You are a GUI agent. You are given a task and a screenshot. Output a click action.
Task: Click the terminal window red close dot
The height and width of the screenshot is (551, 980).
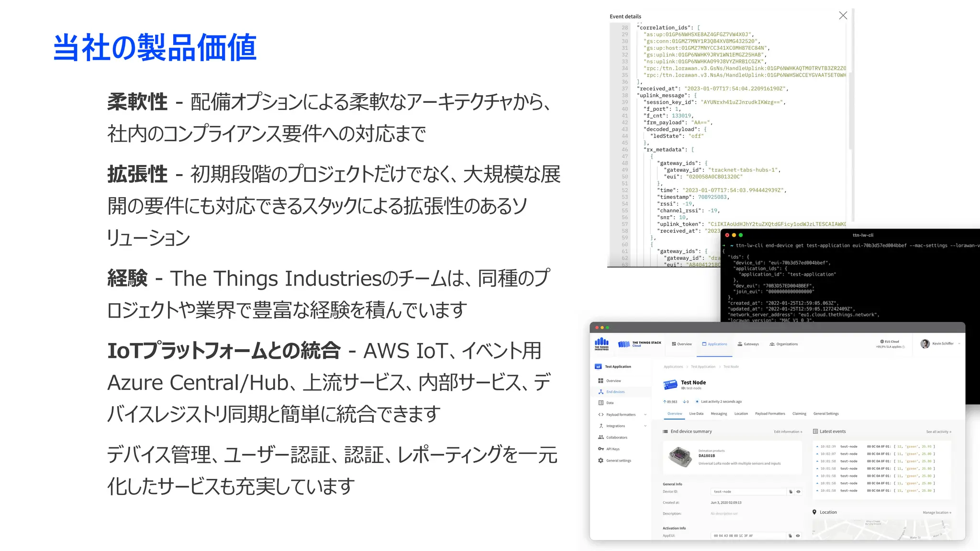(x=727, y=235)
